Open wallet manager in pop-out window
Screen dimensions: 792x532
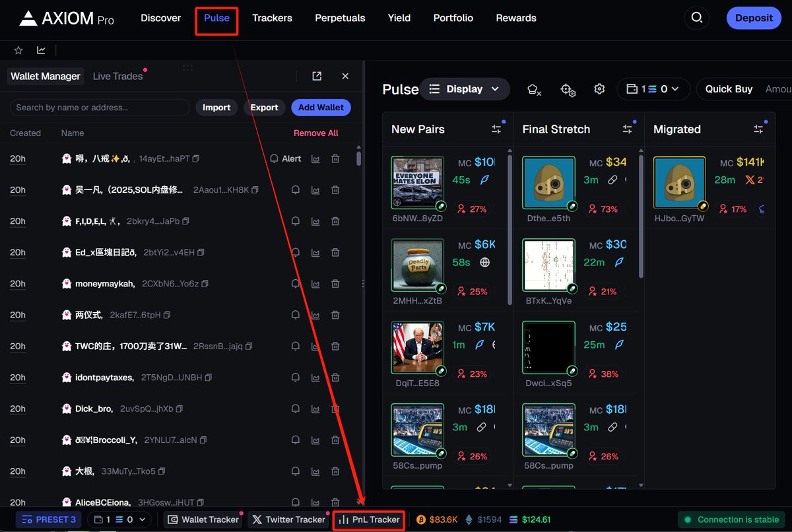tap(317, 76)
